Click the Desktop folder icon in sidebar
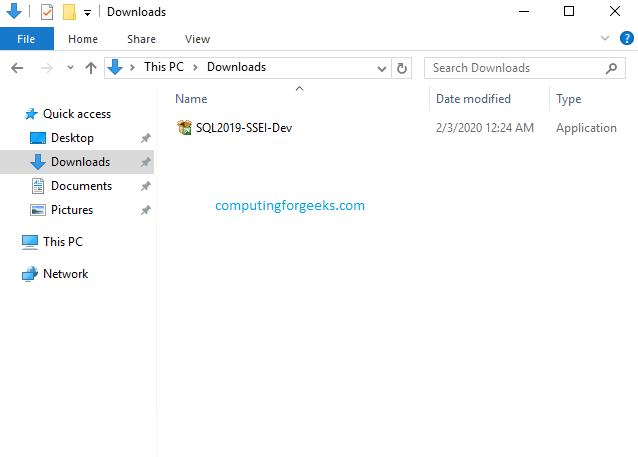 pos(38,138)
